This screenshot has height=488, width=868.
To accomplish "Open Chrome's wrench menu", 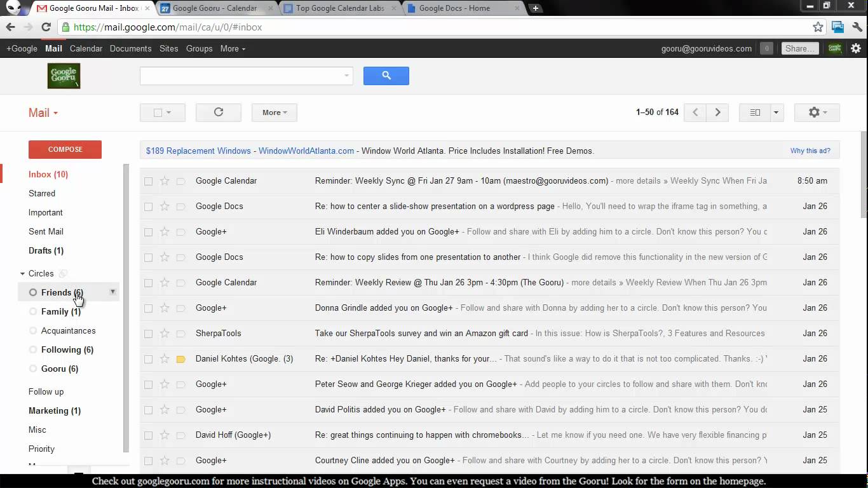I will point(858,27).
